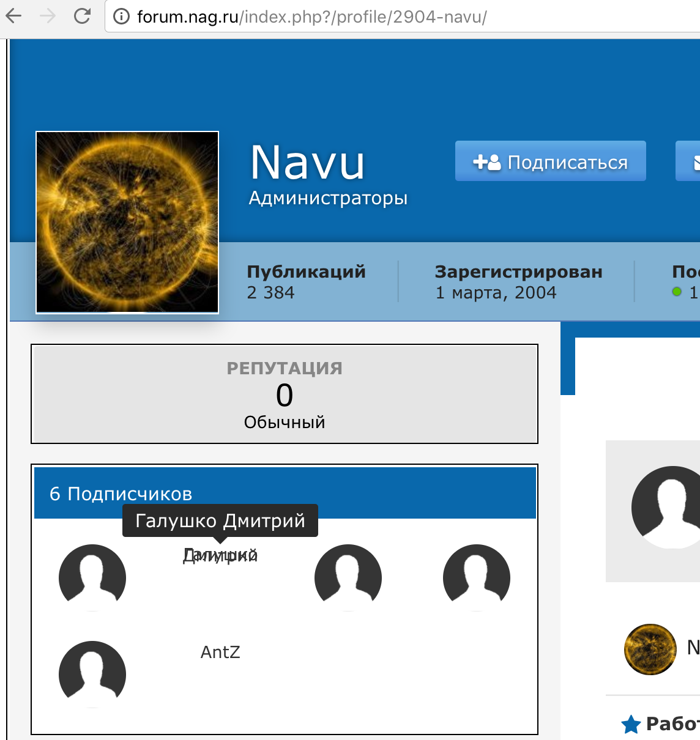Reload the page with refresh icon
The height and width of the screenshot is (740, 700).
click(x=82, y=16)
